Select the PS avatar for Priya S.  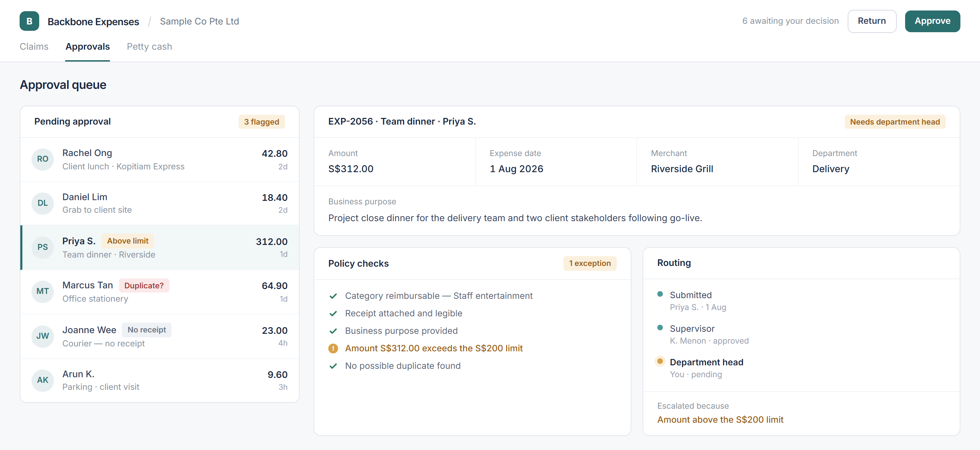(43, 247)
